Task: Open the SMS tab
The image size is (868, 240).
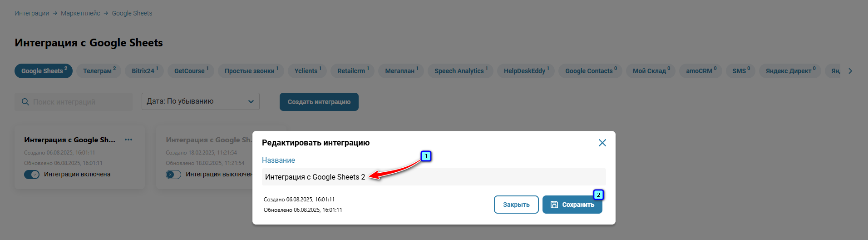Action: point(741,71)
